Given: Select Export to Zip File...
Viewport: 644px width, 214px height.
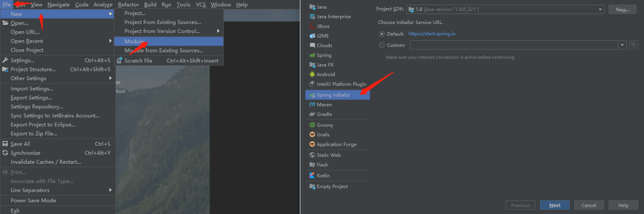Looking at the screenshot, I should tap(57, 133).
